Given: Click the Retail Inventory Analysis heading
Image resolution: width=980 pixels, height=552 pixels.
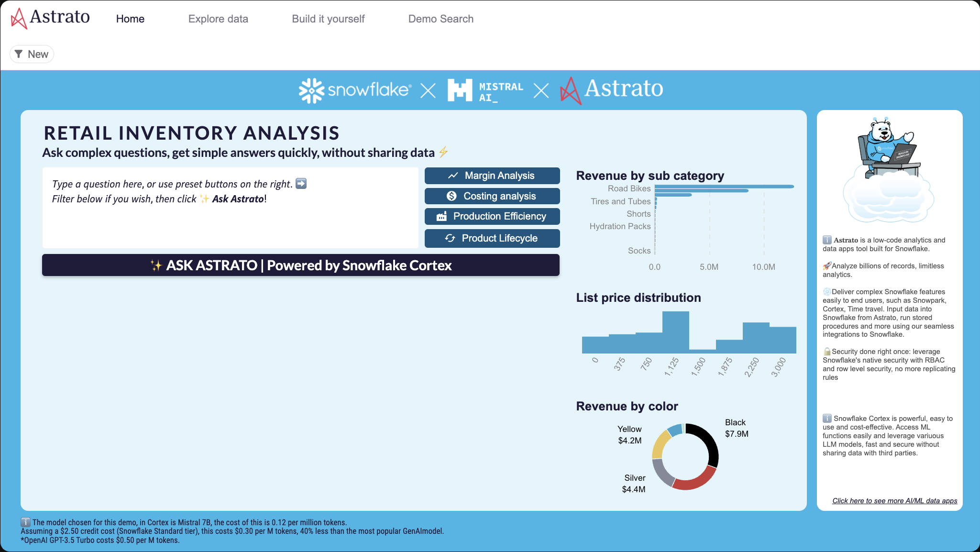Looking at the screenshot, I should (191, 133).
